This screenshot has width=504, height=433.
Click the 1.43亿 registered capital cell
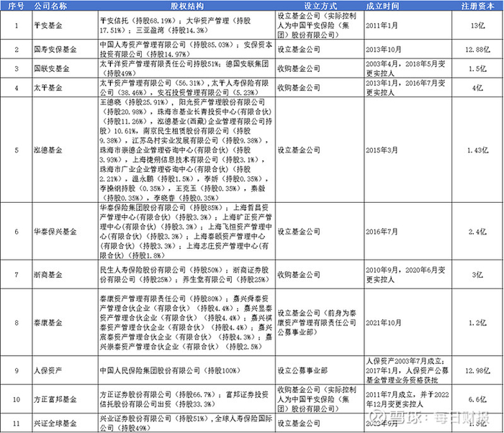point(477,150)
